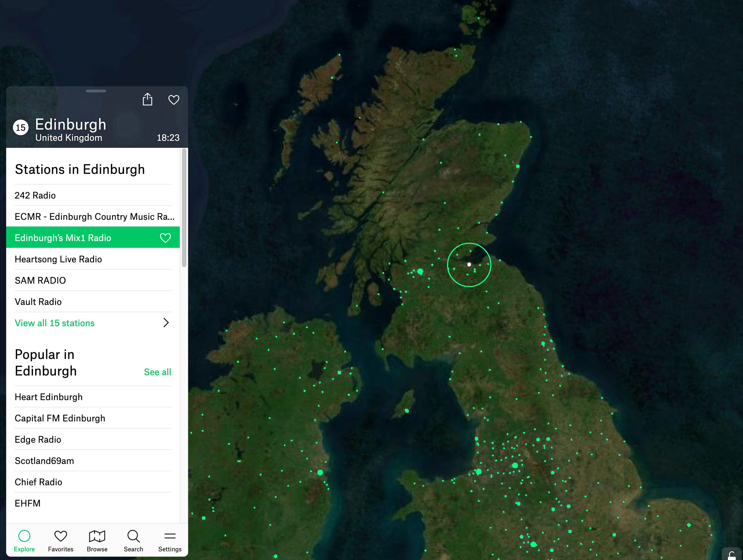Click See all popular stations link
This screenshot has width=743, height=560.
click(157, 372)
